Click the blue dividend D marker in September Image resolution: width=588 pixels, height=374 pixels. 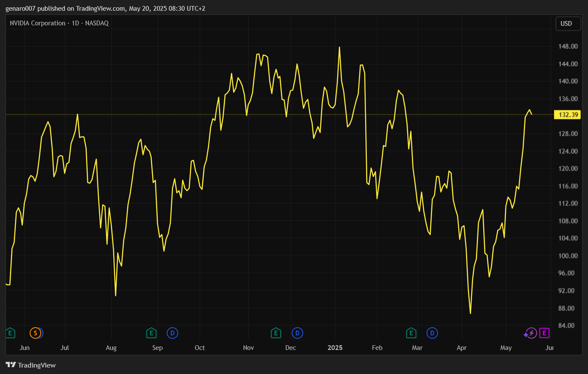point(172,333)
